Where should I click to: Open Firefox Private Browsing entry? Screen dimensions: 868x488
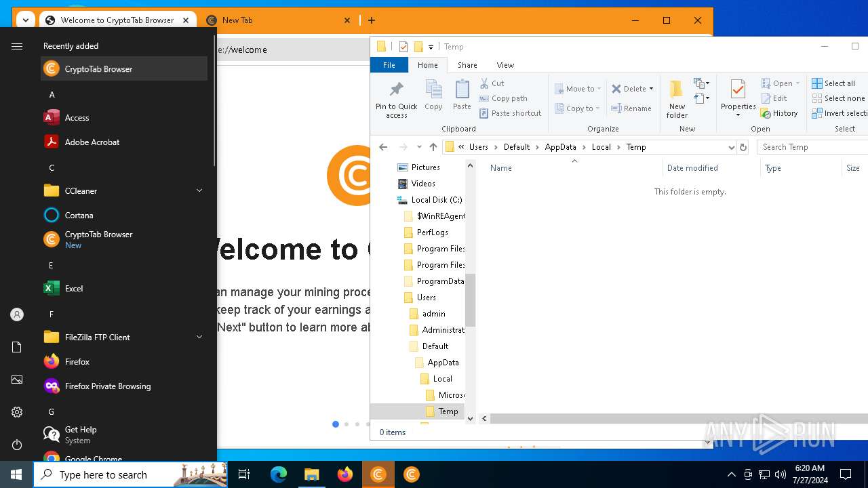(x=124, y=386)
